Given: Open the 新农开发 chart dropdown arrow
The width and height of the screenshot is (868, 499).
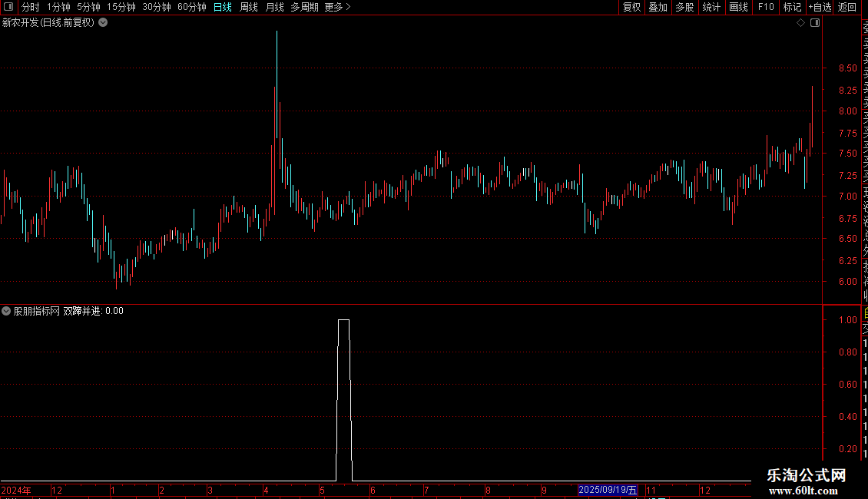Looking at the screenshot, I should (x=103, y=23).
